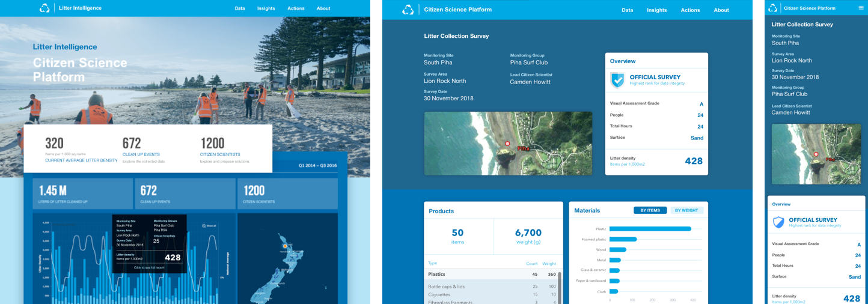Expand the Plastics category row
Viewport: 868px width, 304px height.
491,274
